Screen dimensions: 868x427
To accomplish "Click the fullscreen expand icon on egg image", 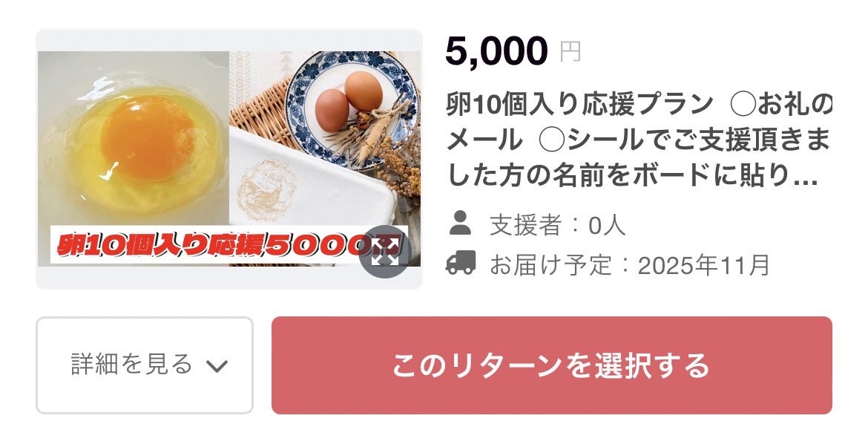I will [x=385, y=252].
